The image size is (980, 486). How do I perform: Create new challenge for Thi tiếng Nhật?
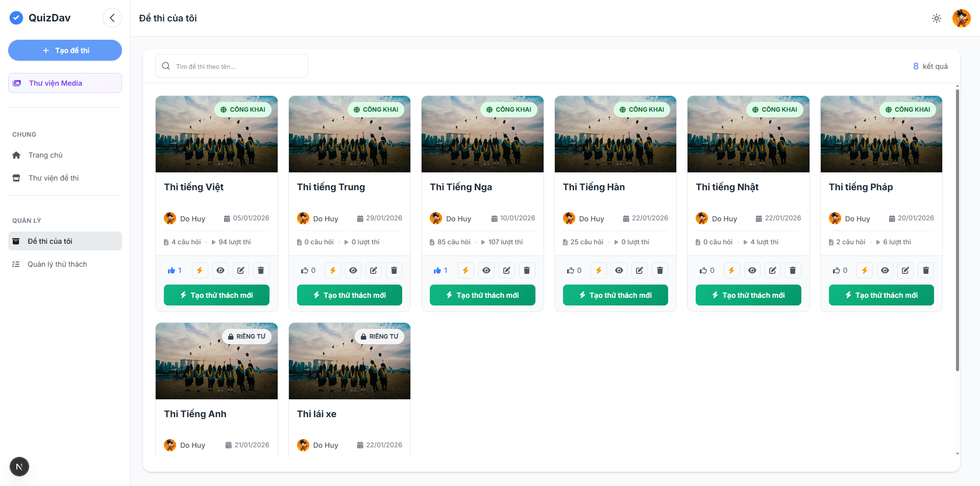pos(748,295)
